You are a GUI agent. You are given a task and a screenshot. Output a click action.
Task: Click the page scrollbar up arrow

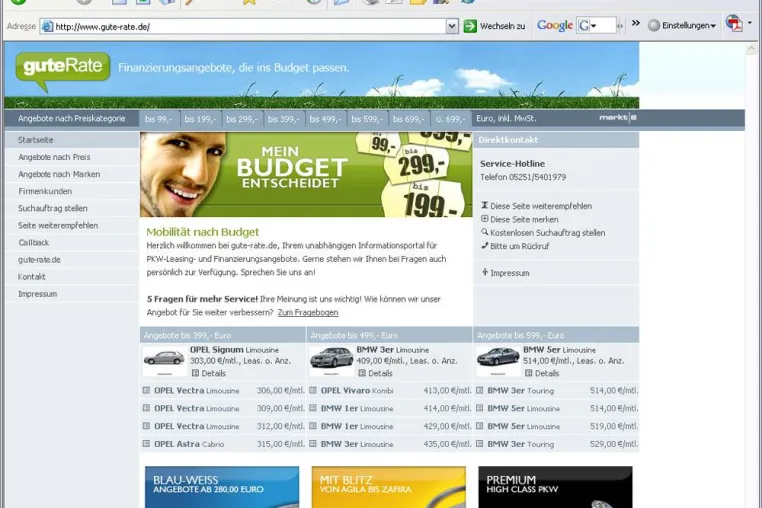751,49
